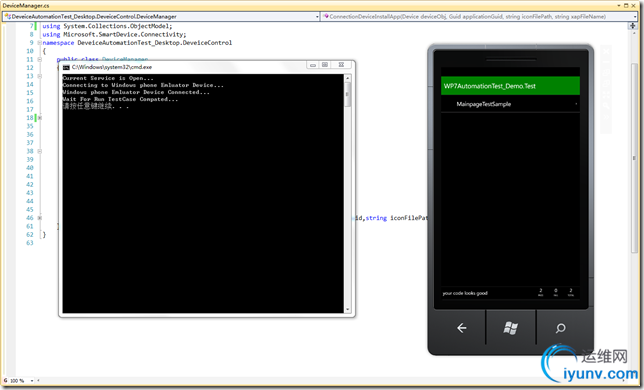This screenshot has width=644, height=390.
Task: Click the middle 0 count in emulator footer
Action: tap(556, 291)
